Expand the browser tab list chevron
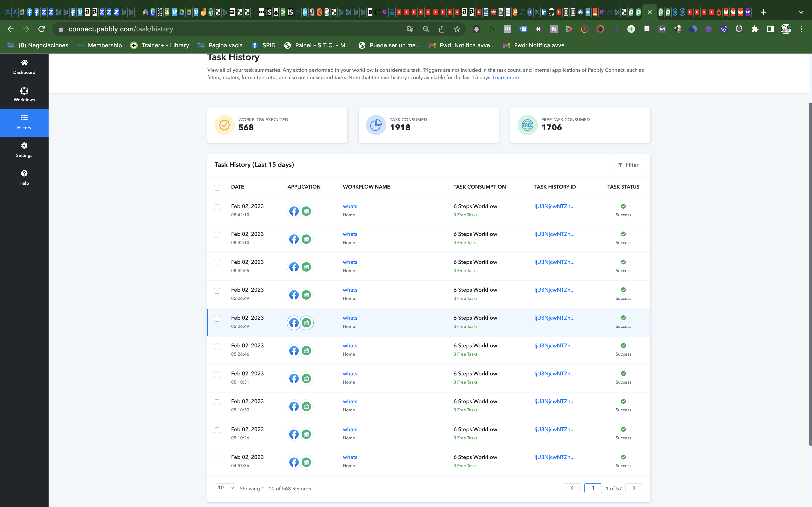 801,12
